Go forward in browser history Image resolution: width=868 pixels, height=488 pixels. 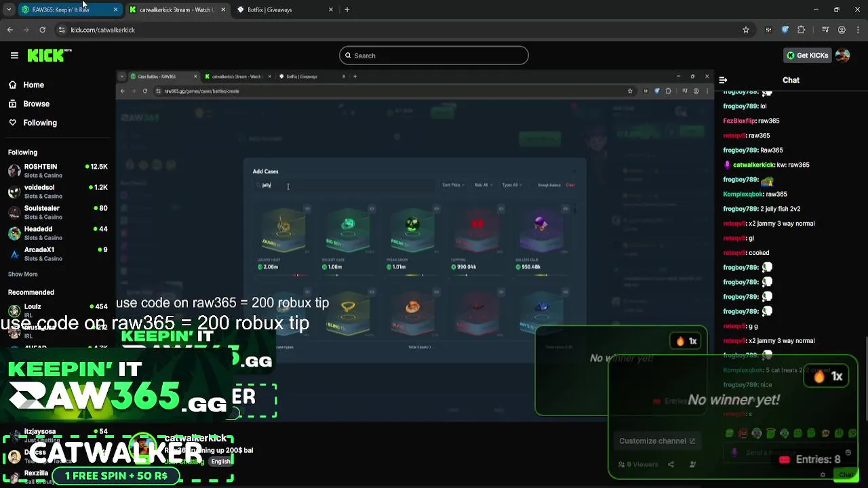pyautogui.click(x=26, y=30)
